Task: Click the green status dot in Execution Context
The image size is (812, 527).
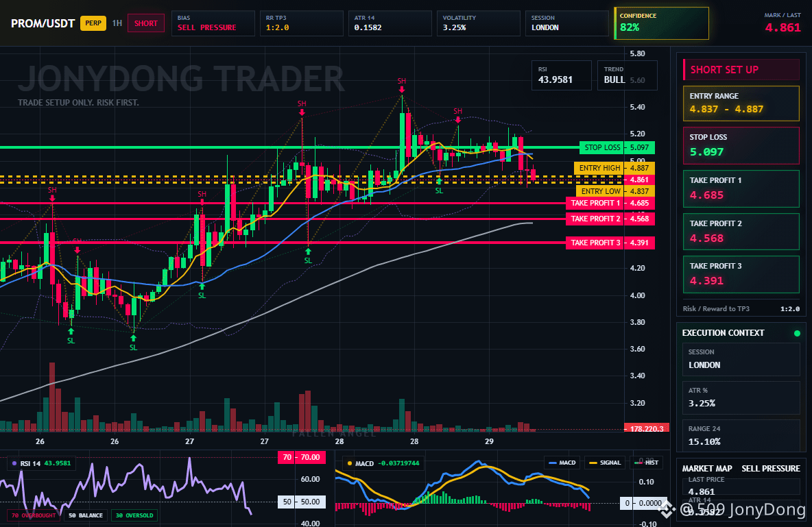Action: [797, 333]
